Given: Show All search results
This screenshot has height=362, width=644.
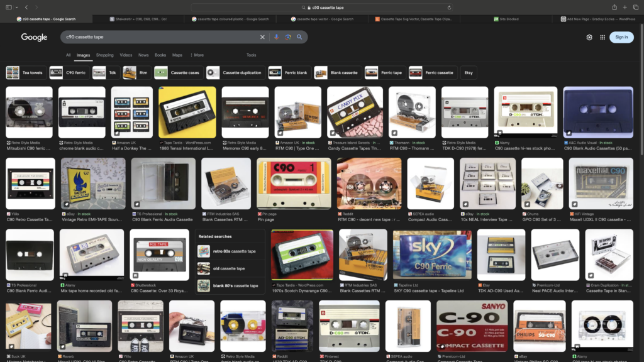Looking at the screenshot, I should coord(68,55).
